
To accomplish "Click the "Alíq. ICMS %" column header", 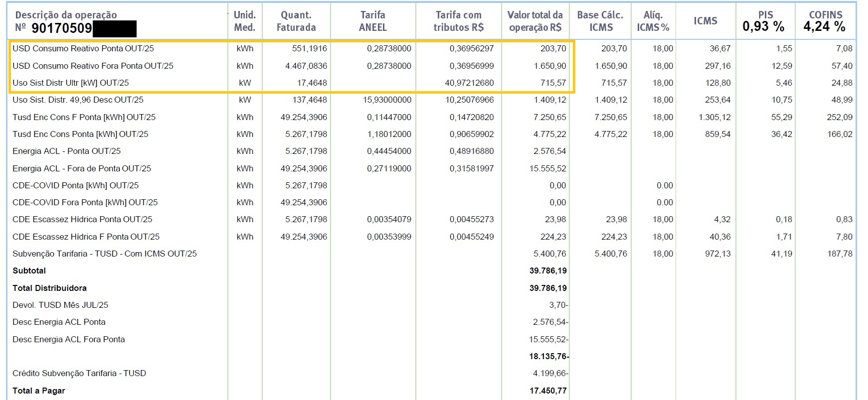I will click(x=653, y=21).
